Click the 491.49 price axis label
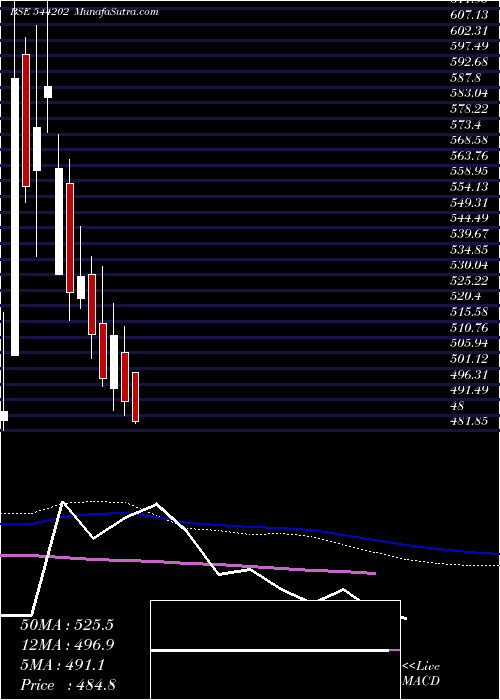 click(469, 390)
